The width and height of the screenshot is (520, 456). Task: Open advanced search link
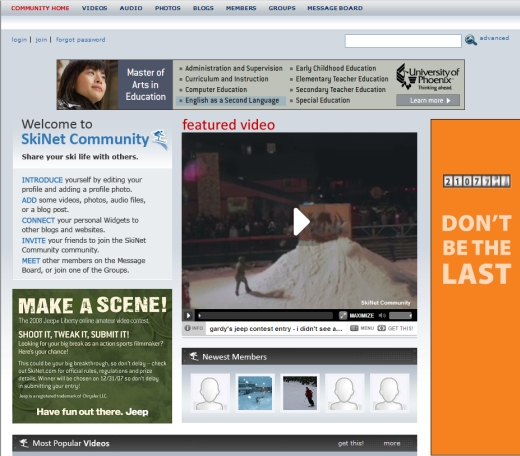tap(494, 38)
